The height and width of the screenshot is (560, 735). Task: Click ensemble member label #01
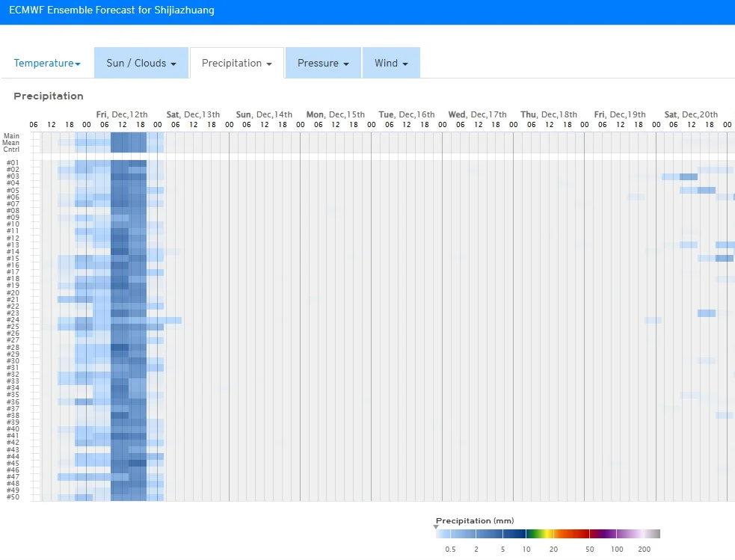pos(13,162)
